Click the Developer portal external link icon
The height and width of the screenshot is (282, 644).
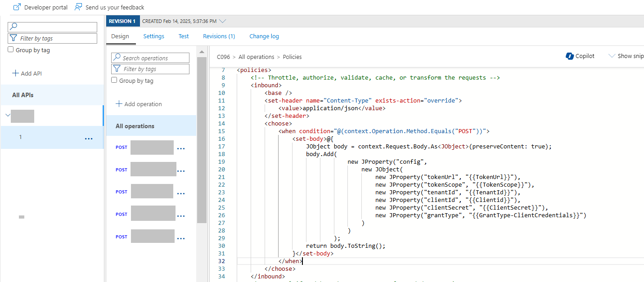click(17, 7)
